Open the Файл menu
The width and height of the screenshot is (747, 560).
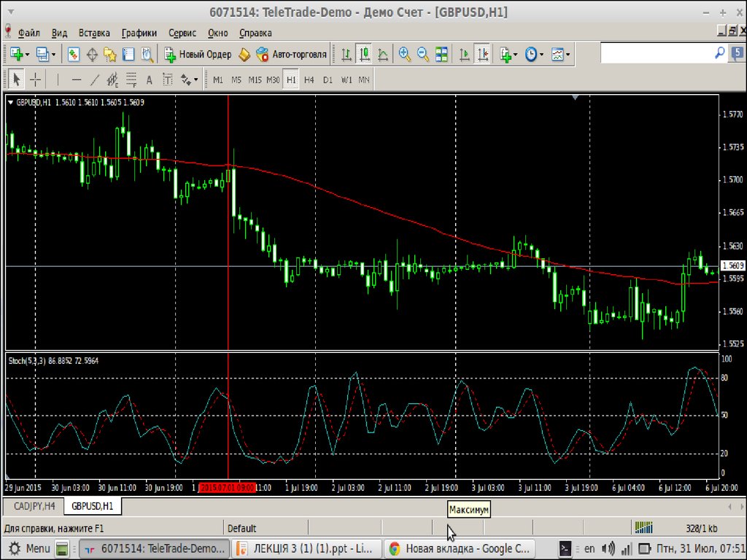click(x=29, y=33)
